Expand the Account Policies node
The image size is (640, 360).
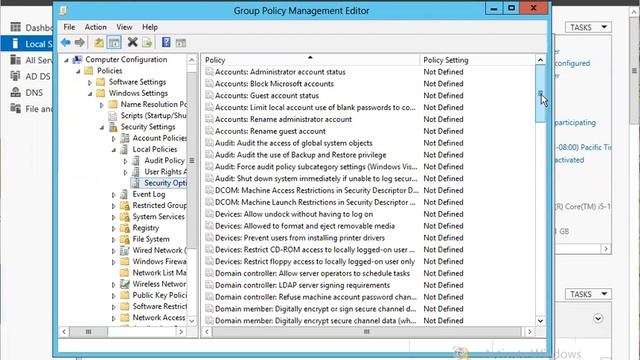[113, 139]
